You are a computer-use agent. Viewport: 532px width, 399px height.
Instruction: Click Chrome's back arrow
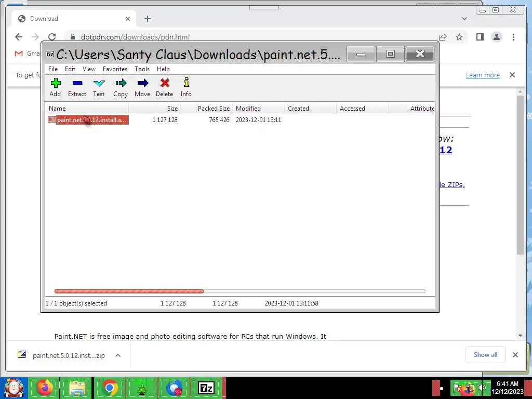[19, 37]
